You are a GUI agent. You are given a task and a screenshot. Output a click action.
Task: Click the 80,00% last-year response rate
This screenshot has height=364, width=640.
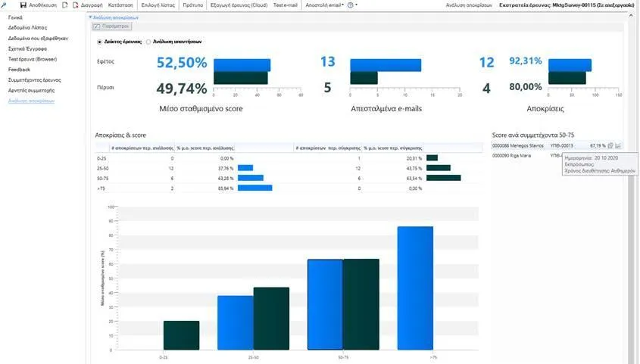coord(526,87)
